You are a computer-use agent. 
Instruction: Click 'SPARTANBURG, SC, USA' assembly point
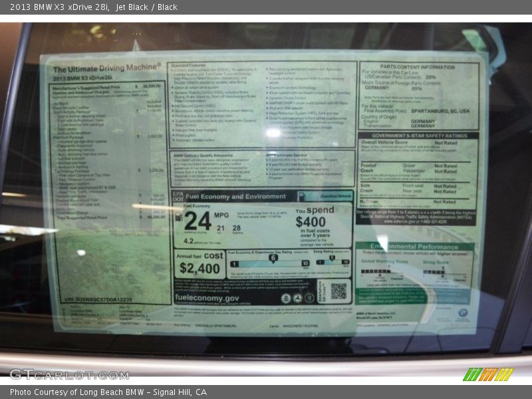pyautogui.click(x=440, y=111)
